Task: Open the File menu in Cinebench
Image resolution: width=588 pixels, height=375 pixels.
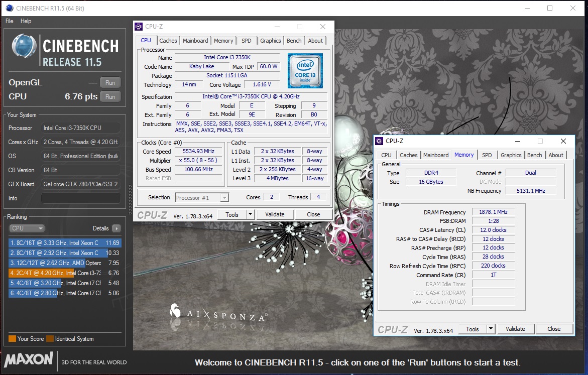Action: coord(10,21)
